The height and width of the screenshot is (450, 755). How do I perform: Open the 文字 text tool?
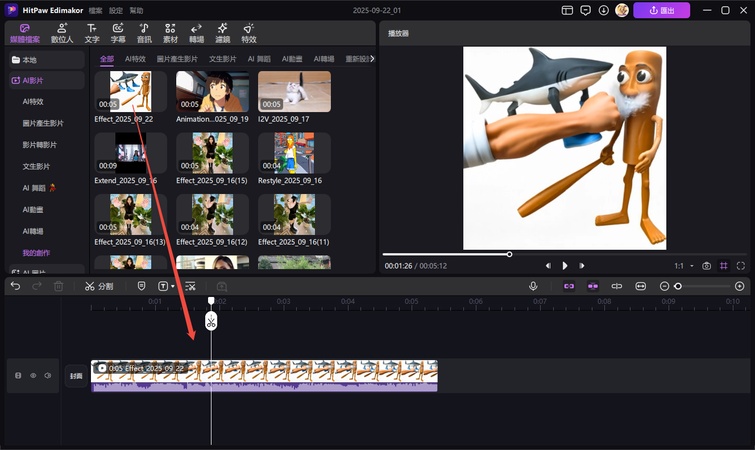click(x=92, y=33)
